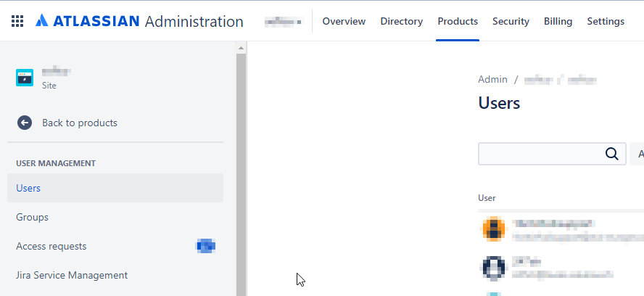The width and height of the screenshot is (644, 296).
Task: Click the Back to products arrow icon
Action: click(25, 123)
